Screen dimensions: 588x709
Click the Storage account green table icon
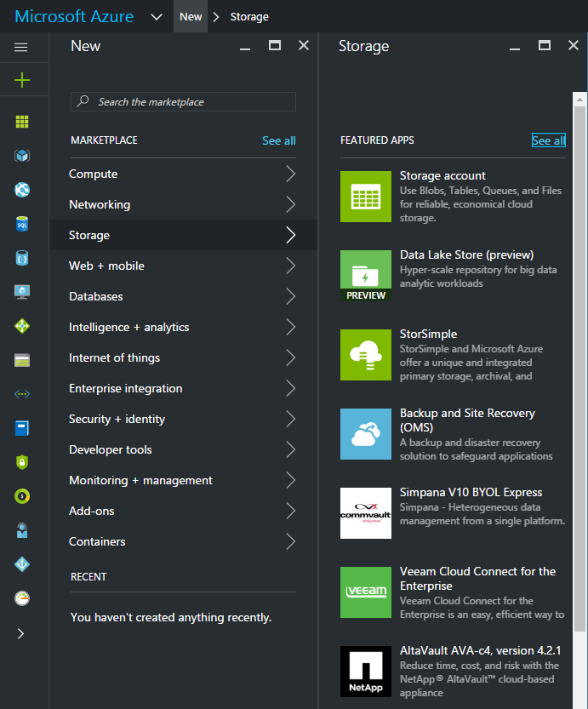(365, 197)
